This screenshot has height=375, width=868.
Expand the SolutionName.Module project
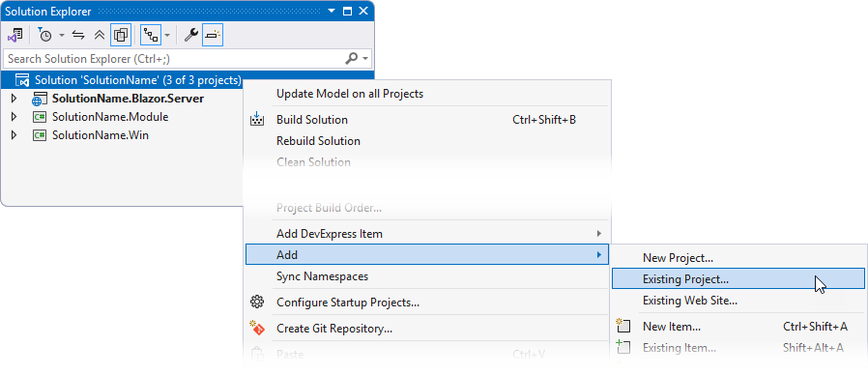[x=14, y=117]
